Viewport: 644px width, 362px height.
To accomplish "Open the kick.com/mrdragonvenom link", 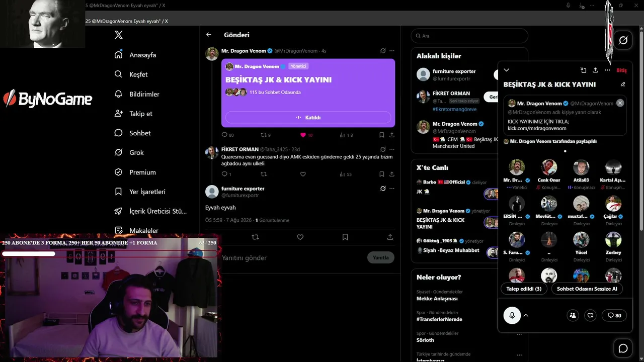I will (537, 129).
